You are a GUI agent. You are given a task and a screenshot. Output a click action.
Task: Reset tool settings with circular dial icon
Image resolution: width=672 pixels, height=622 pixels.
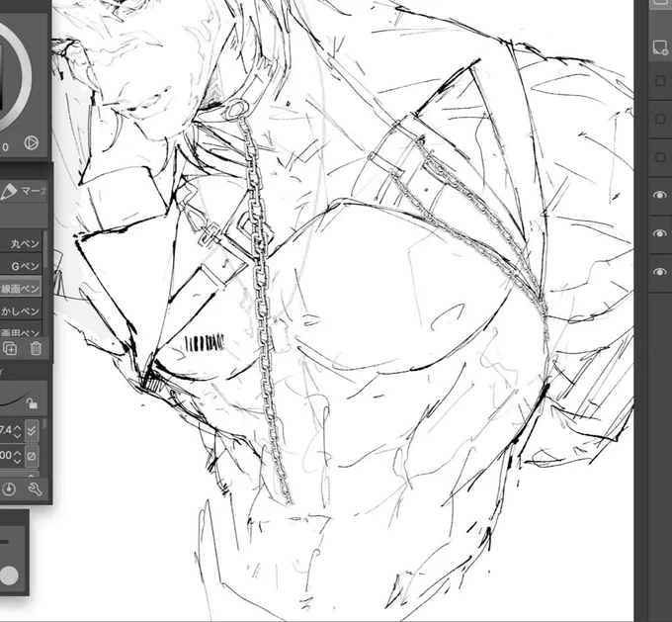[9, 489]
